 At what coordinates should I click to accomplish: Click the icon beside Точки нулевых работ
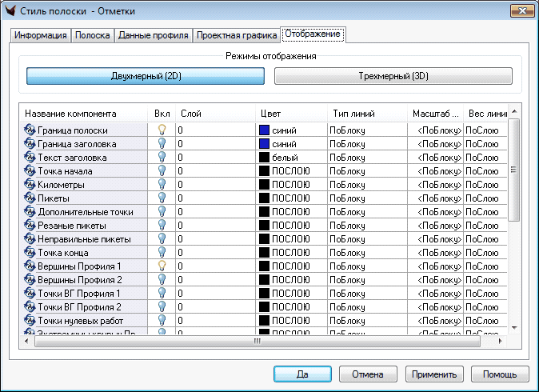[30, 320]
